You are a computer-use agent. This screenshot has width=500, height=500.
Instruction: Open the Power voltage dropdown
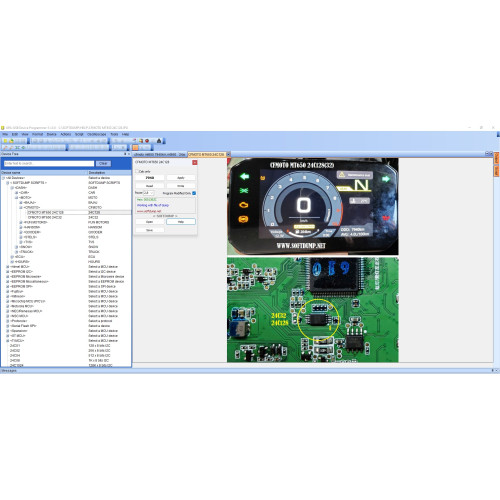[149, 193]
